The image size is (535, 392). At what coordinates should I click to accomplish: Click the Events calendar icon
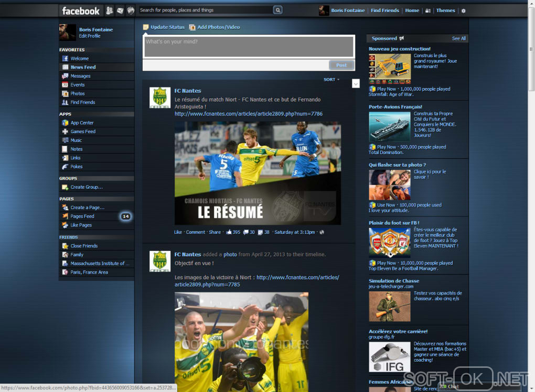click(65, 85)
